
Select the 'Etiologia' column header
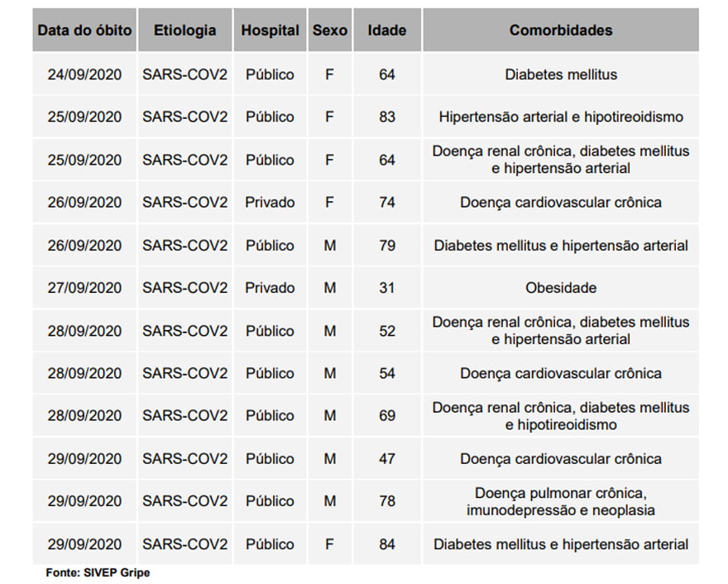(x=184, y=31)
